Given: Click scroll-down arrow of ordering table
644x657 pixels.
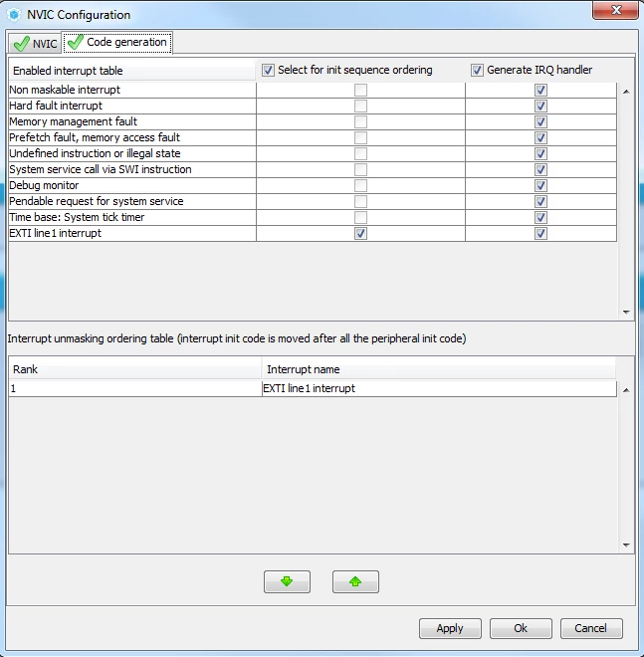Looking at the screenshot, I should (626, 545).
